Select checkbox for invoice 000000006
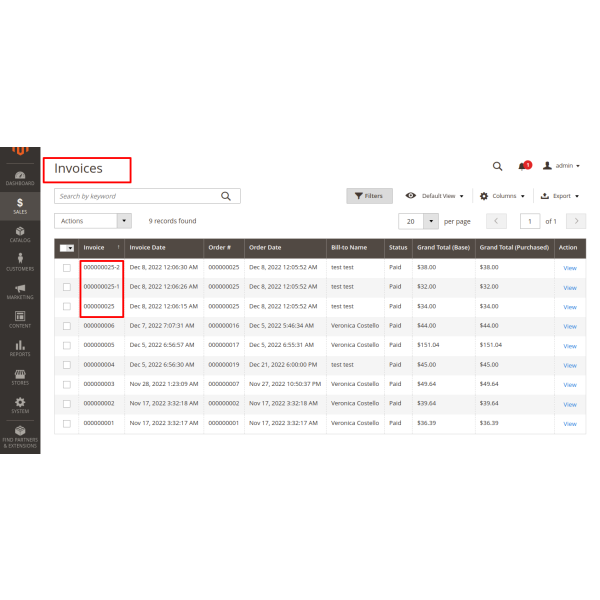Screen dimensions: 600x600 [67, 326]
